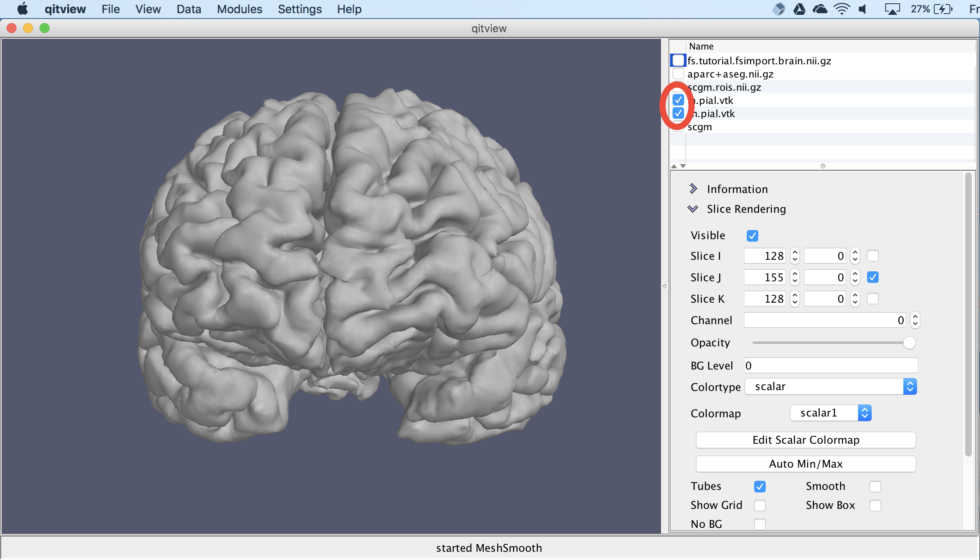Click the Google Drive menu bar icon

[x=799, y=9]
